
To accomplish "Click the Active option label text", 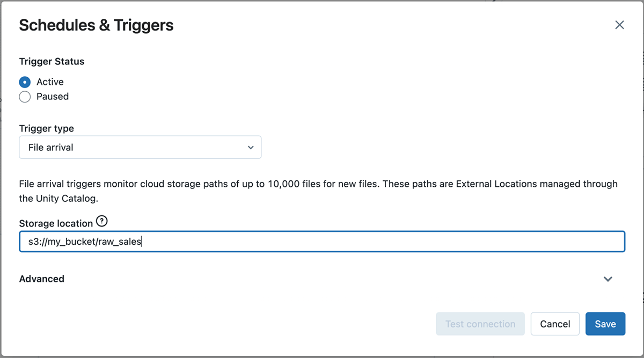I will coord(50,82).
